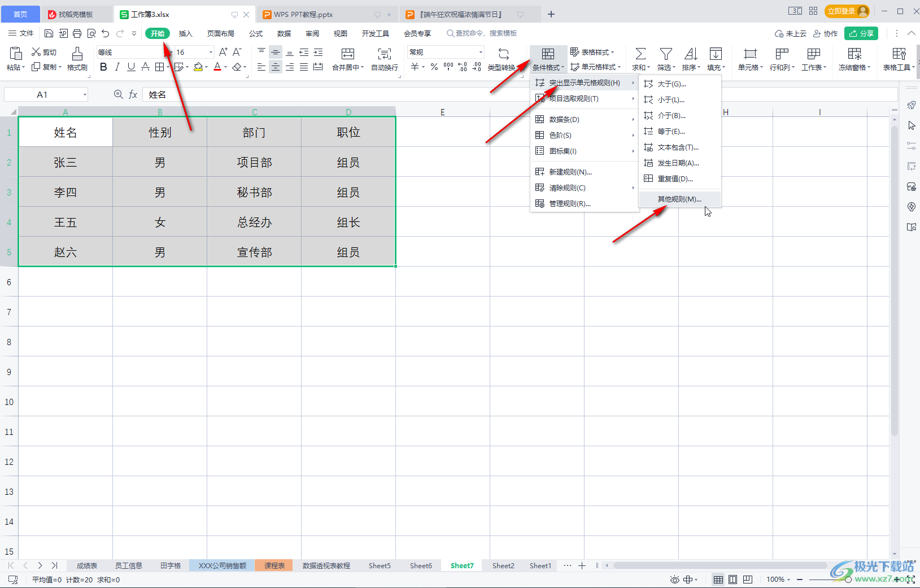Screen dimensions: 920x588
Task: Click the search commands field
Action: [x=482, y=34]
